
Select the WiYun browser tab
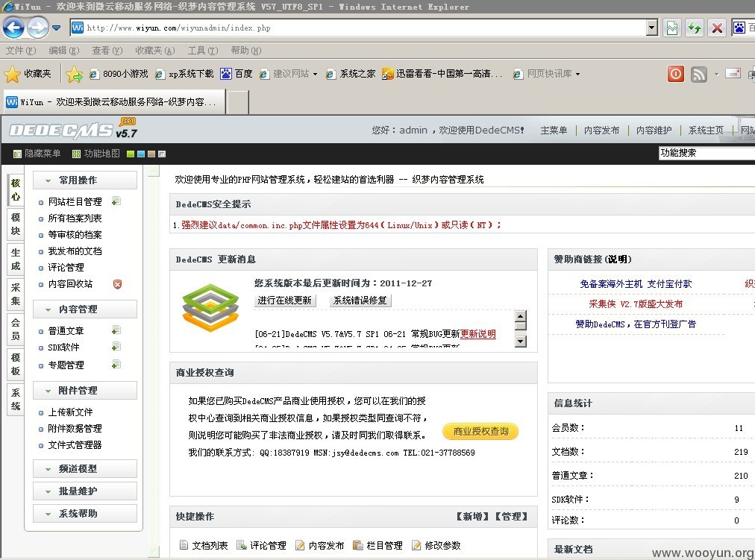point(115,102)
